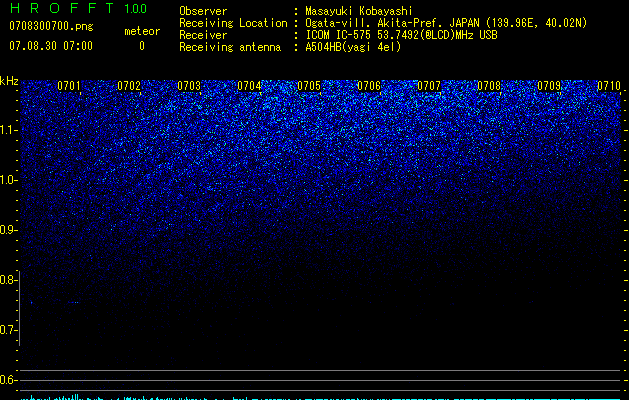The image size is (629, 400).
Task: Click the 0706 time marker
Action: pos(369,86)
